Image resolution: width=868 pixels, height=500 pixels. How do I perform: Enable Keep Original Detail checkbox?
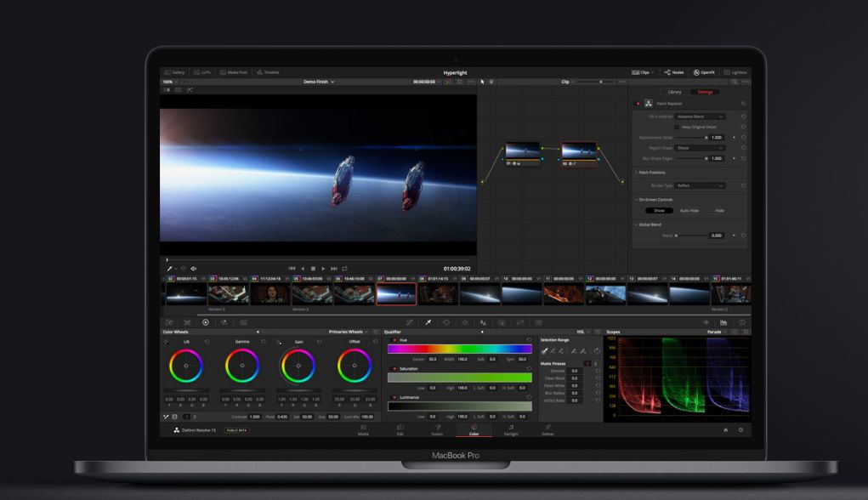coord(677,127)
